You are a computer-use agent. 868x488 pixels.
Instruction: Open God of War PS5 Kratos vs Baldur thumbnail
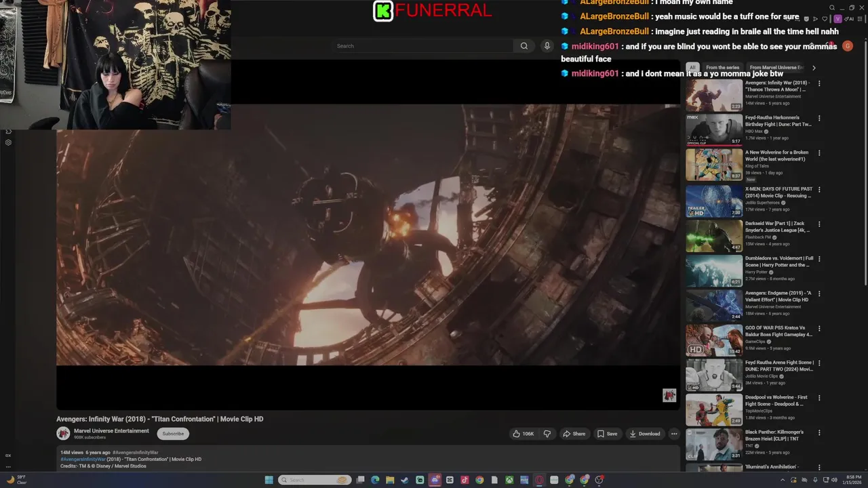pyautogui.click(x=714, y=340)
